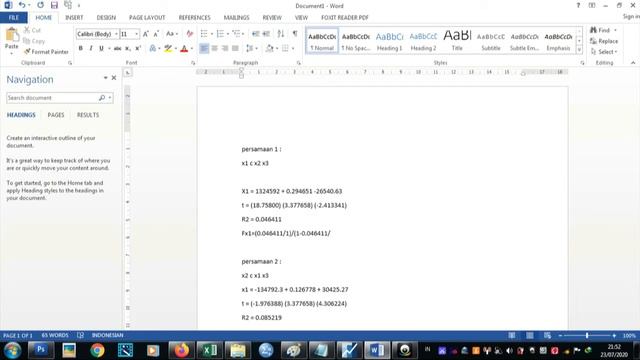
Task: Switch to the INSERT tab
Action: click(x=74, y=18)
